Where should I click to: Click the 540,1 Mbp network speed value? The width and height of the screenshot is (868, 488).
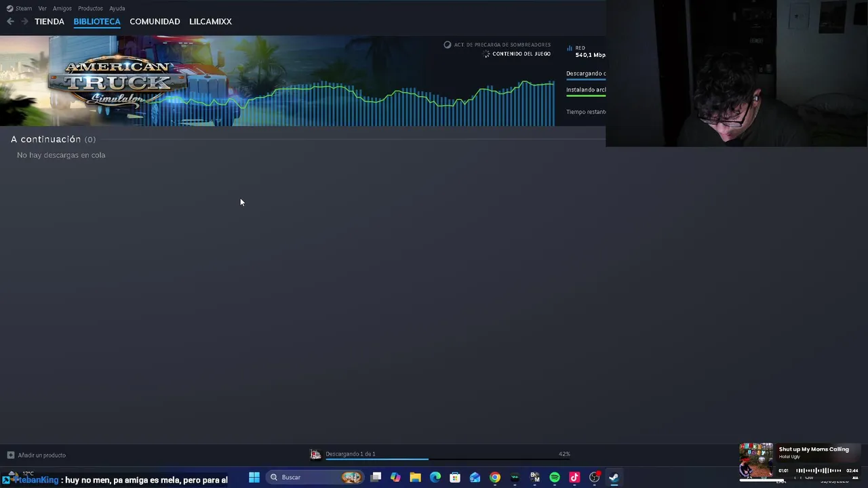[x=590, y=55]
